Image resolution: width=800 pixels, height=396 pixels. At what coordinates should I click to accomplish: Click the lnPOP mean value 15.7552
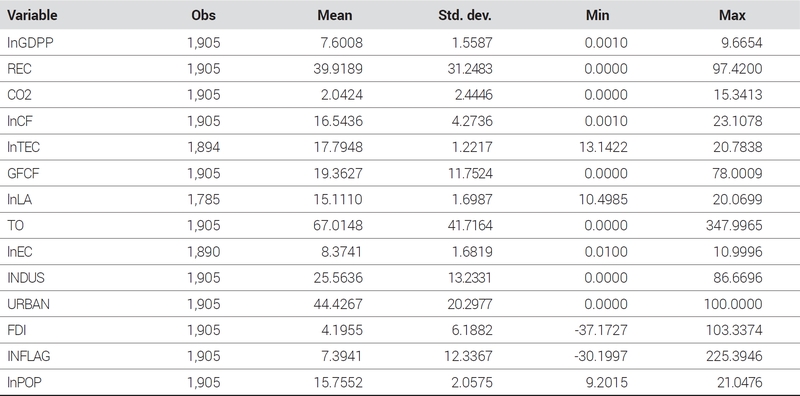click(x=338, y=382)
